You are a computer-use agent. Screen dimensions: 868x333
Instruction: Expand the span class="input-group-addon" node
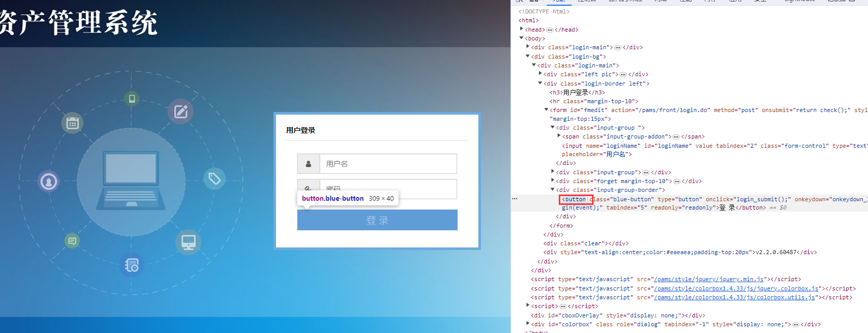tap(559, 136)
